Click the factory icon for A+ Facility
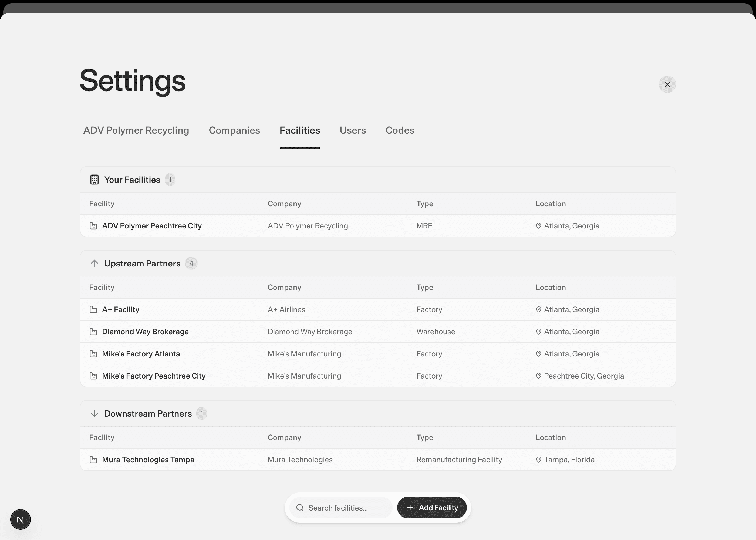756x540 pixels. 93,310
